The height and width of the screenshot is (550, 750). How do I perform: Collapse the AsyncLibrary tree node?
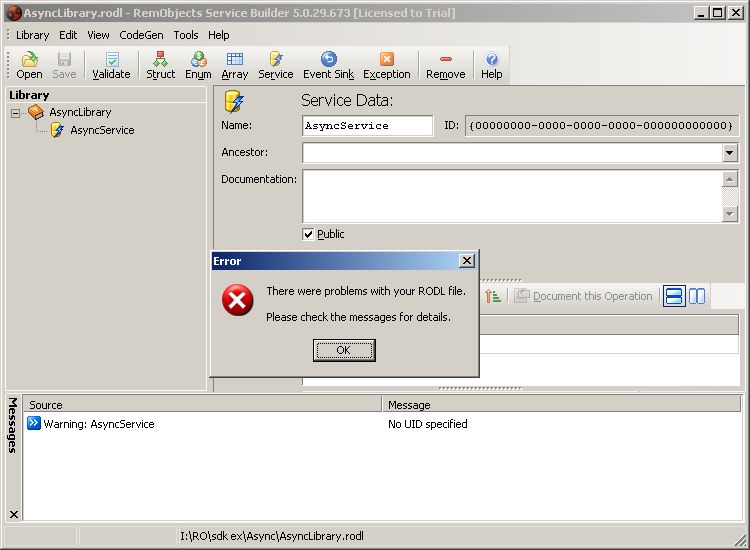(x=15, y=113)
